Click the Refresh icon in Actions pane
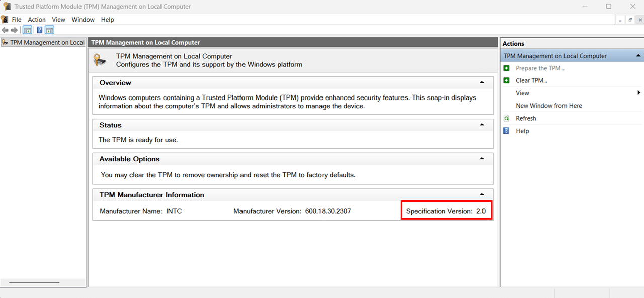Screen dimensions: 644x298 point(506,118)
